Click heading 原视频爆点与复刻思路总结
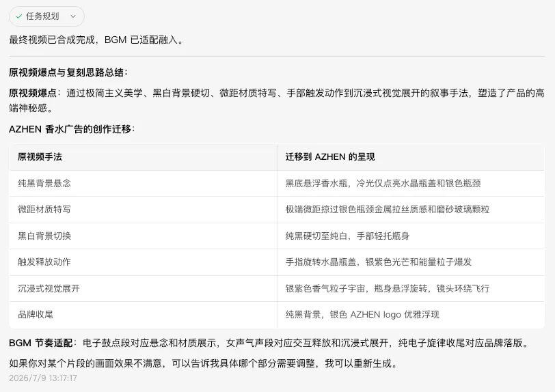555x392 pixels. pos(68,72)
